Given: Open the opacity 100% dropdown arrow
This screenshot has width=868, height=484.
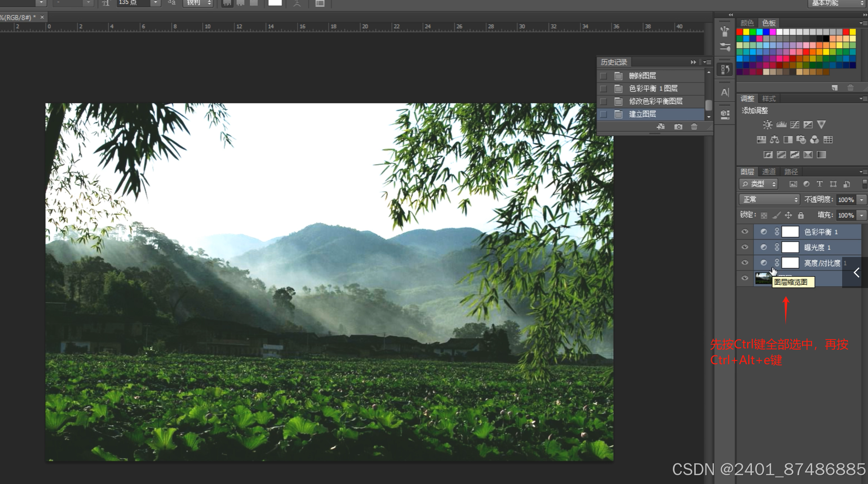Looking at the screenshot, I should (x=861, y=200).
